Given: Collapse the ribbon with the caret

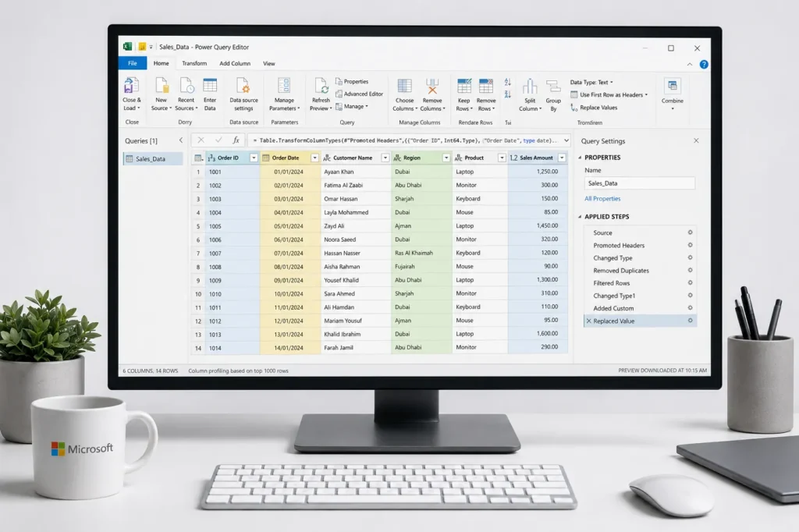Looking at the screenshot, I should 690,64.
